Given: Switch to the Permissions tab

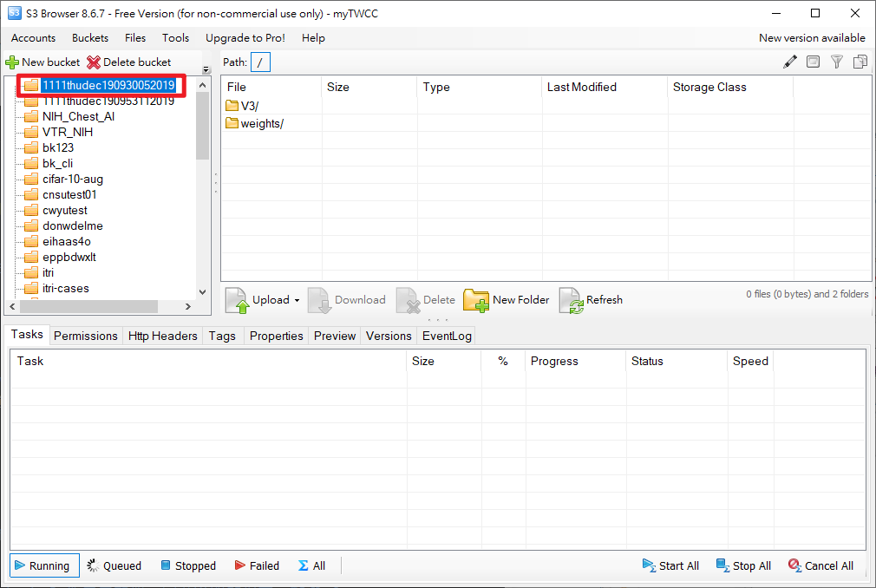Looking at the screenshot, I should click(x=86, y=336).
